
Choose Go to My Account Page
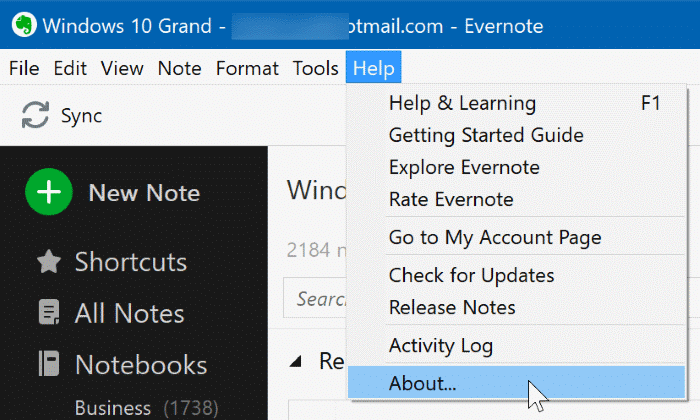[x=516, y=237]
